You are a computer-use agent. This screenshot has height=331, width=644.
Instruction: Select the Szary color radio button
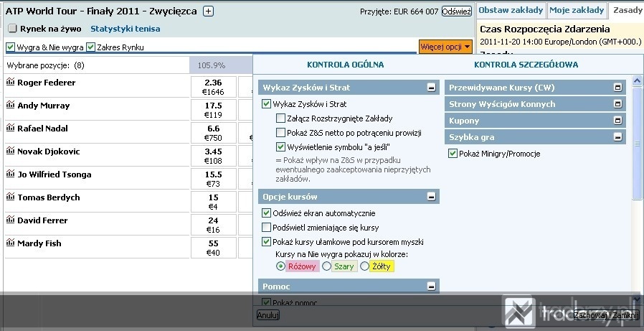click(x=326, y=266)
